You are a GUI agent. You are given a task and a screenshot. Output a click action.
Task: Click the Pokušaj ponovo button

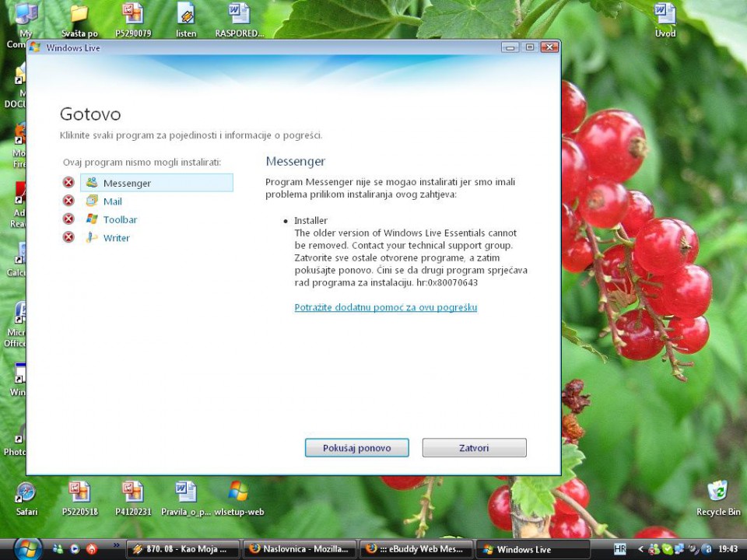(x=357, y=448)
